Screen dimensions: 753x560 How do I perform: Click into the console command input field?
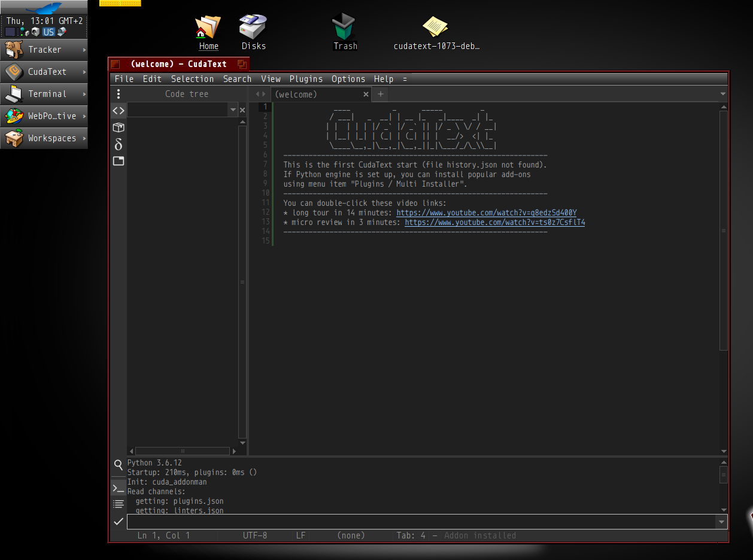419,522
